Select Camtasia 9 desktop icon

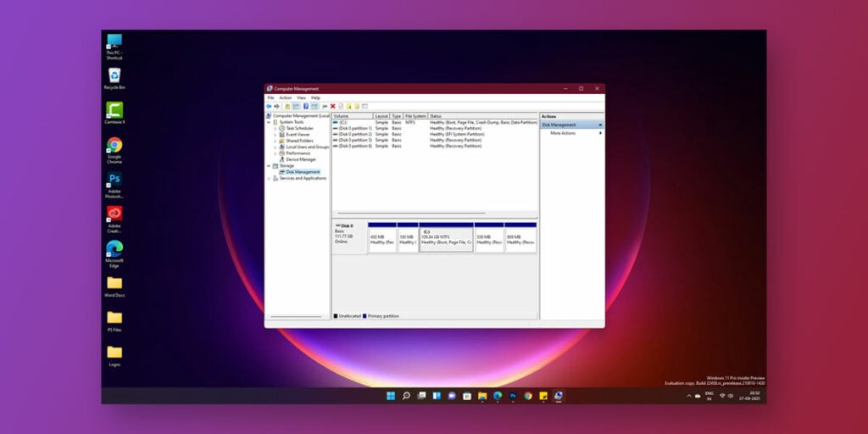tap(114, 113)
